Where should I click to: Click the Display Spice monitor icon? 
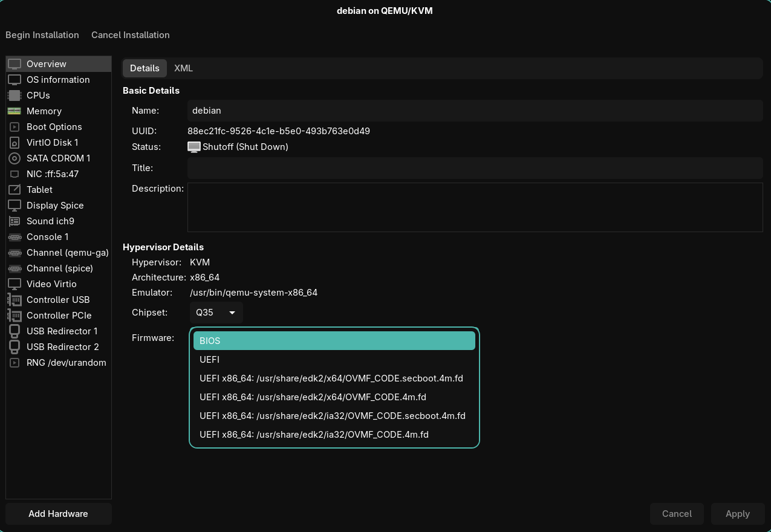(15, 206)
